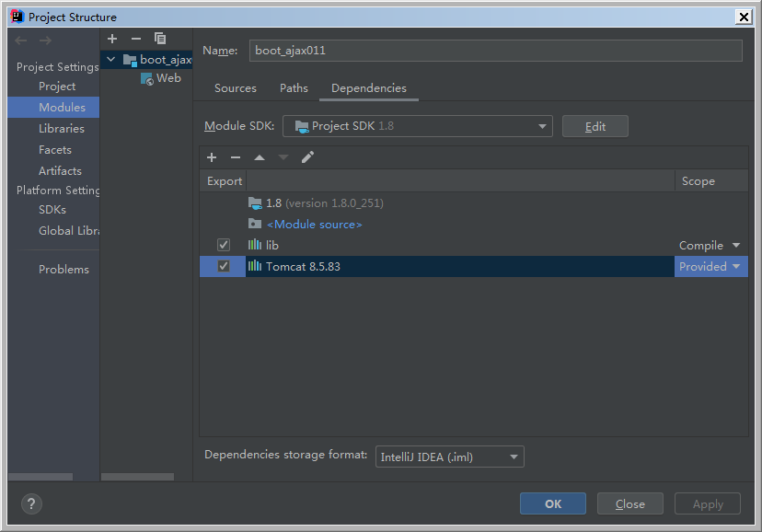Screen dimensions: 762x532
Task: Click the IntelliJ IDEA title bar icon
Action: coord(17,17)
